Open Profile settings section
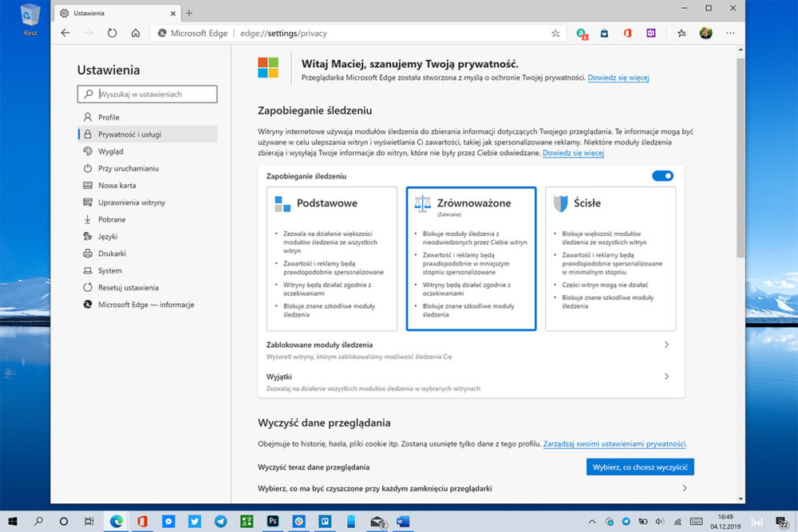This screenshot has width=798, height=532. pyautogui.click(x=148, y=117)
